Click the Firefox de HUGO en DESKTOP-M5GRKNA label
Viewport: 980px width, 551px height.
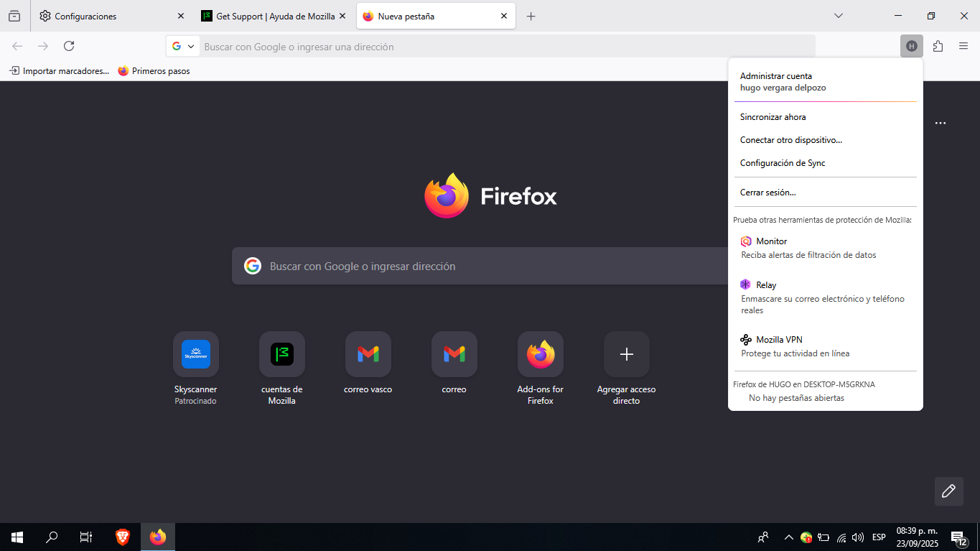tap(804, 384)
